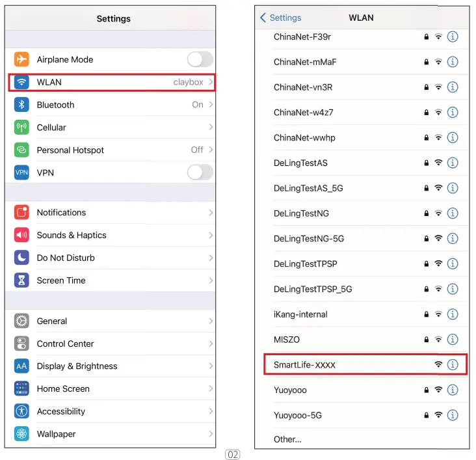Screen dimensions: 476x460
Task: Go back to Settings
Action: (281, 18)
